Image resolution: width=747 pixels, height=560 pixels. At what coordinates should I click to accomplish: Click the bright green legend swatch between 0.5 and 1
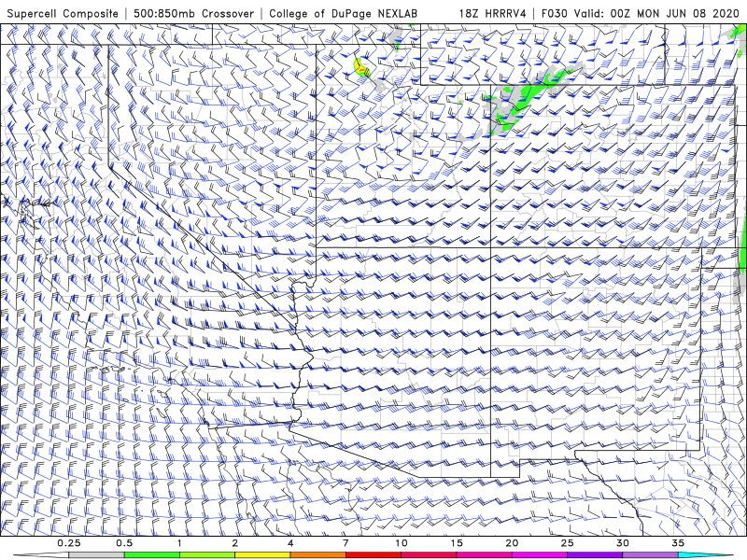[x=151, y=555]
